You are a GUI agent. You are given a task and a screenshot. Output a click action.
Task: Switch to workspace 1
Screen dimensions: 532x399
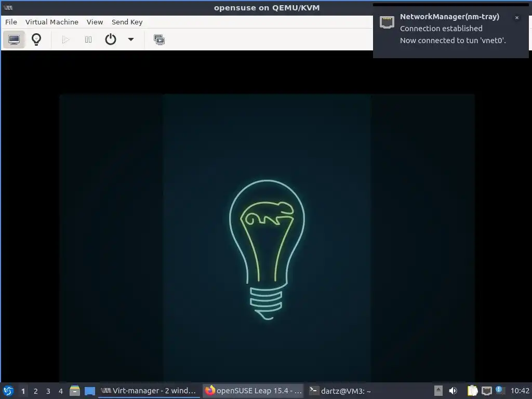[23, 391]
